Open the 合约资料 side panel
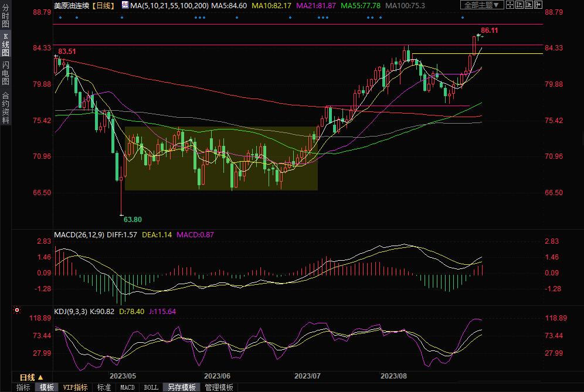This screenshot has width=584, height=392. (x=5, y=107)
